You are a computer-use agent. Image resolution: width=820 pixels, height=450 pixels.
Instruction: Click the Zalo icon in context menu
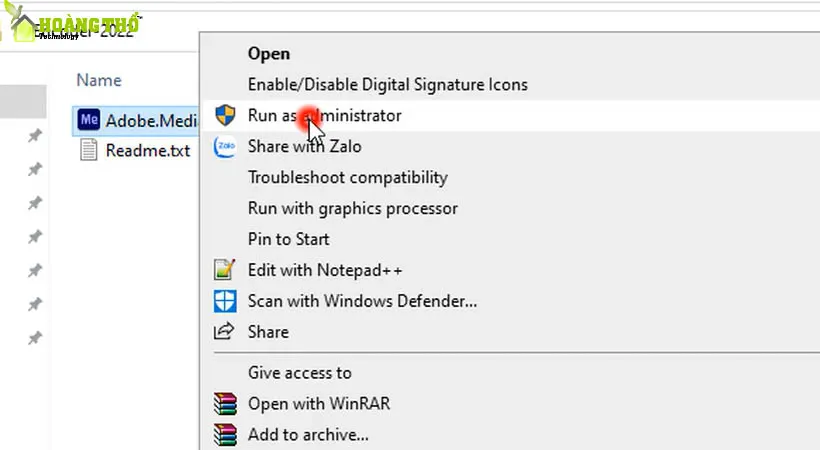coord(226,146)
